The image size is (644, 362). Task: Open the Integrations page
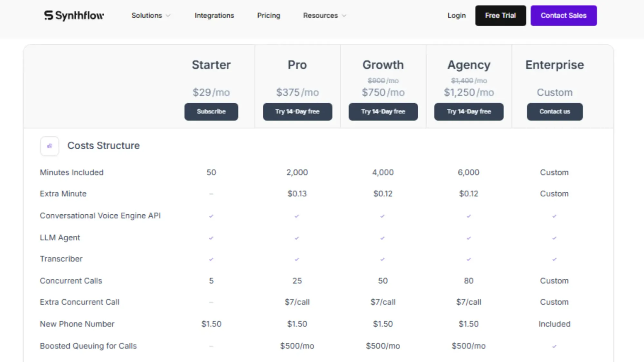(214, 15)
